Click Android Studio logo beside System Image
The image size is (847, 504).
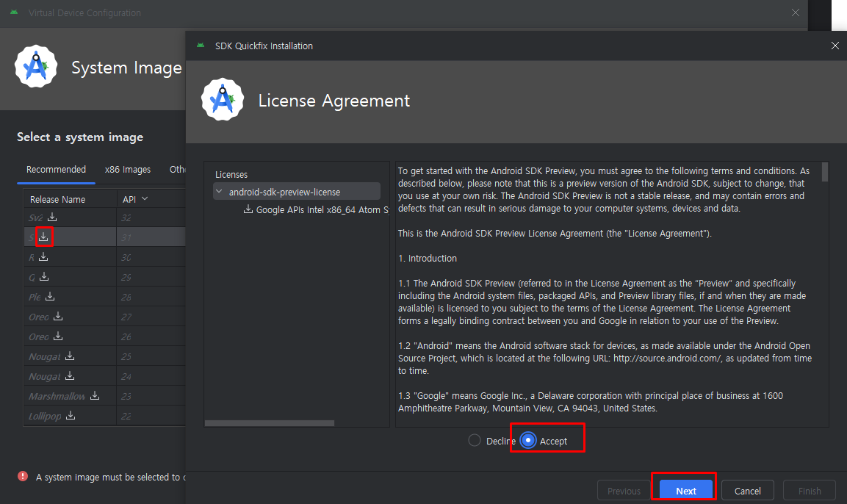(x=36, y=66)
